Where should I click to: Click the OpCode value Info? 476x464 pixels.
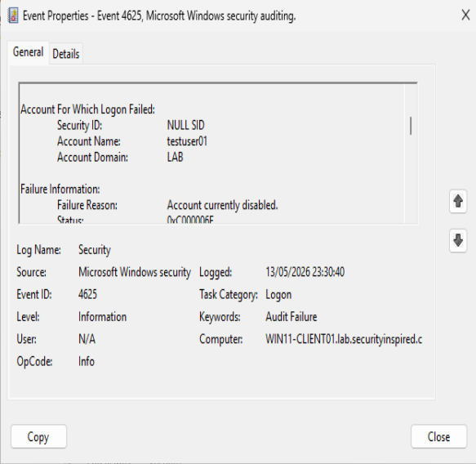(x=87, y=361)
